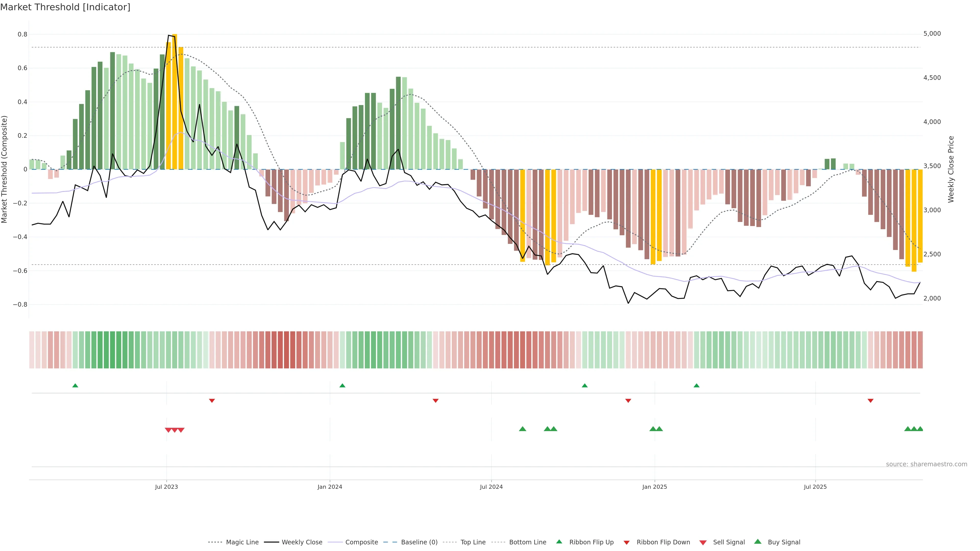Click ribbon flip up marker just after Jan 2024

pyautogui.click(x=342, y=386)
